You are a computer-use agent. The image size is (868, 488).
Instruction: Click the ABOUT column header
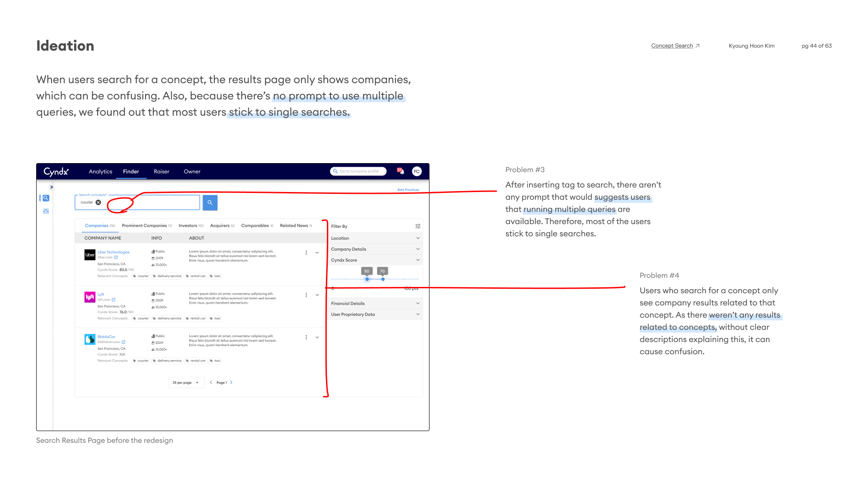pos(197,238)
